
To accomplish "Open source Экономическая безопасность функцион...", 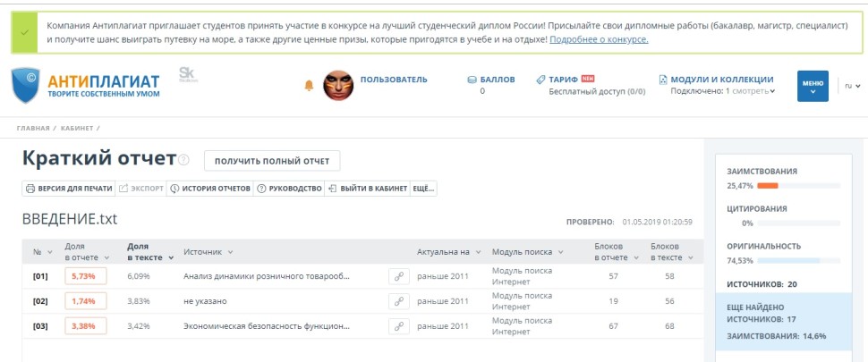I will click(267, 326).
